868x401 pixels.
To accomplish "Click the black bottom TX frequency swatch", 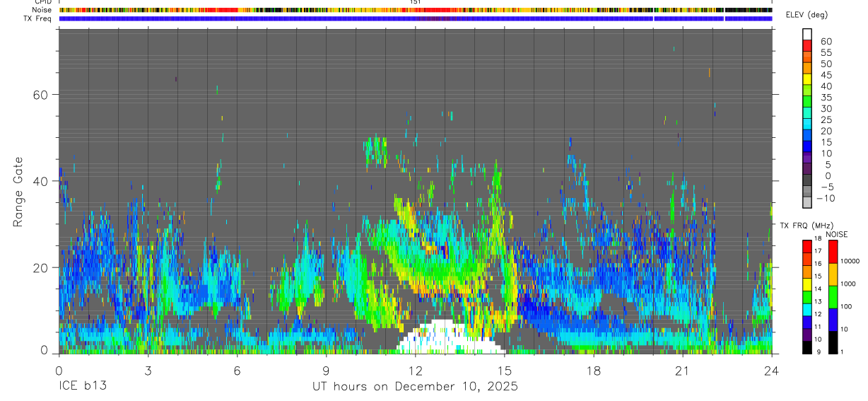I will coord(807,347).
